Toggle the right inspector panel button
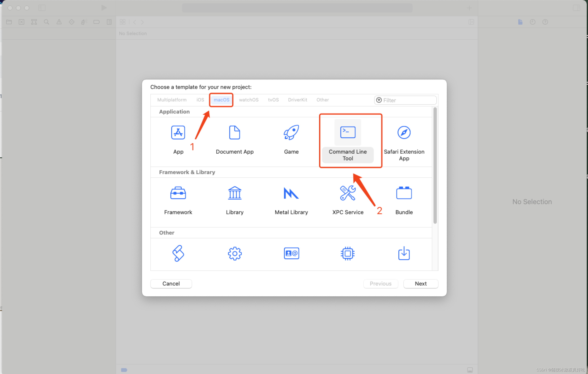This screenshot has width=588, height=374. [x=576, y=8]
